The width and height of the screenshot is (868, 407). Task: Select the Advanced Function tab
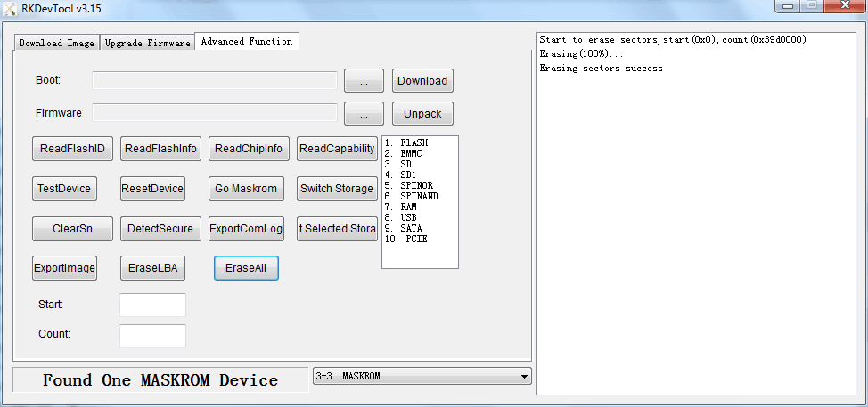pos(247,42)
